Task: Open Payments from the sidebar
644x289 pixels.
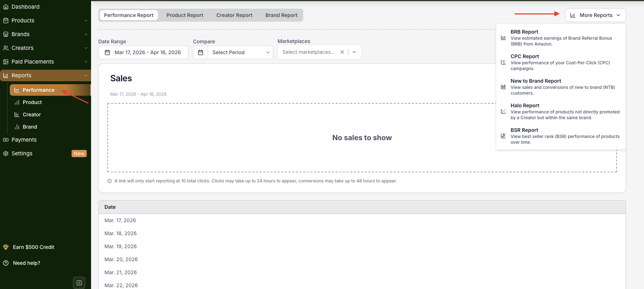Action: coord(46,140)
